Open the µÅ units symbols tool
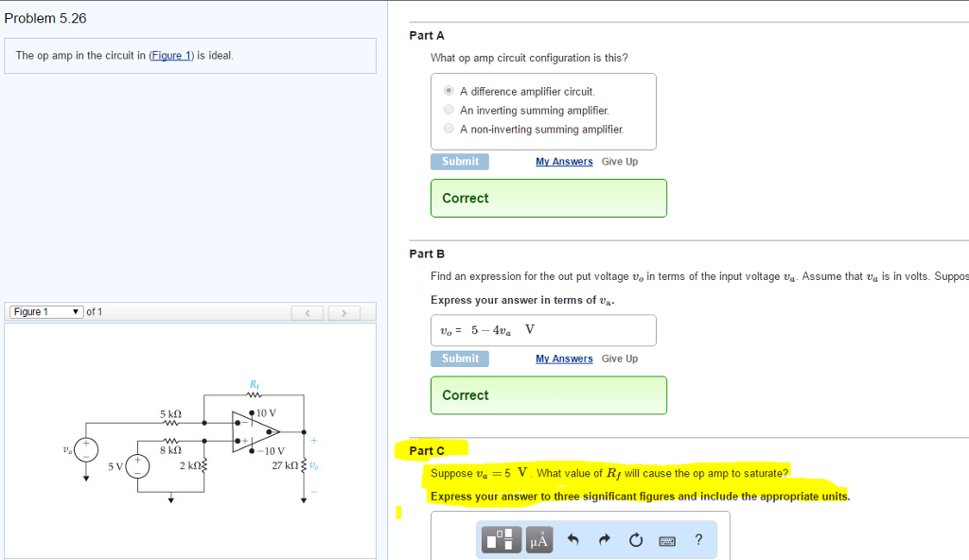 [x=538, y=540]
